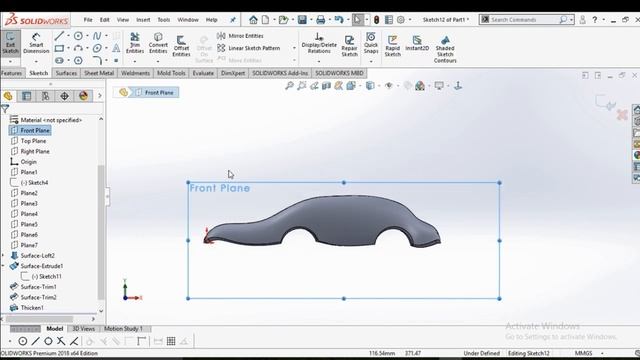Open the DimXpertManager tab

pos(64,96)
